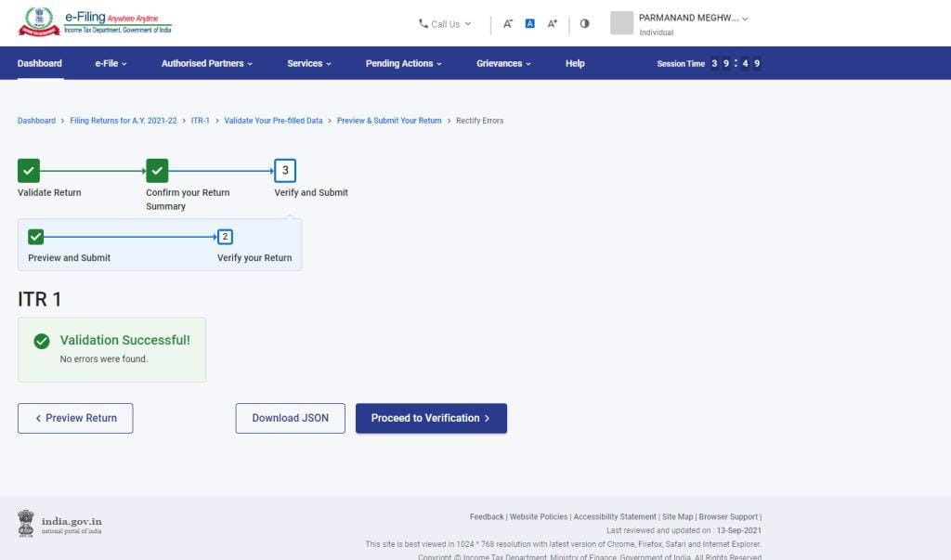Select step 3 Verify and Submit
This screenshot has width=951, height=560.
284,170
